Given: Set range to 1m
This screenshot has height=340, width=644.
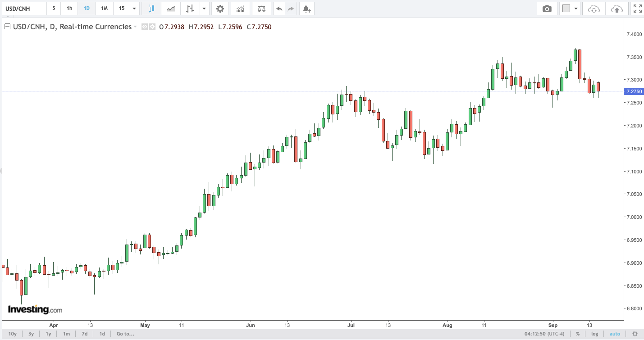Looking at the screenshot, I should [66, 334].
